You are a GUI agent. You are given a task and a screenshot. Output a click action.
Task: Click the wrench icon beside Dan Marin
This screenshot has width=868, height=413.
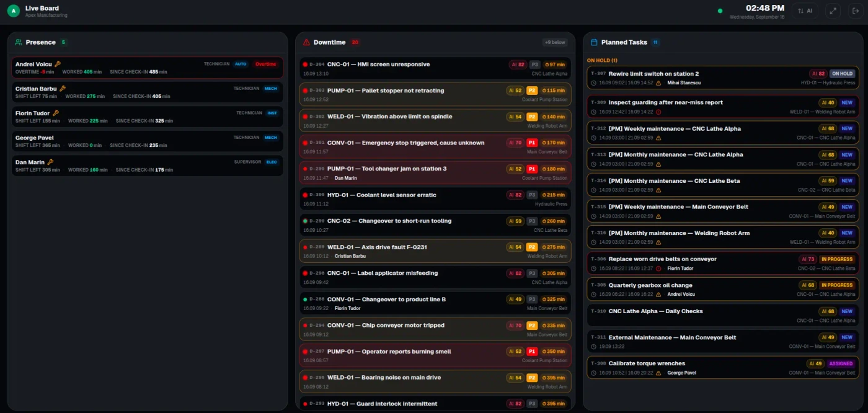[50, 162]
